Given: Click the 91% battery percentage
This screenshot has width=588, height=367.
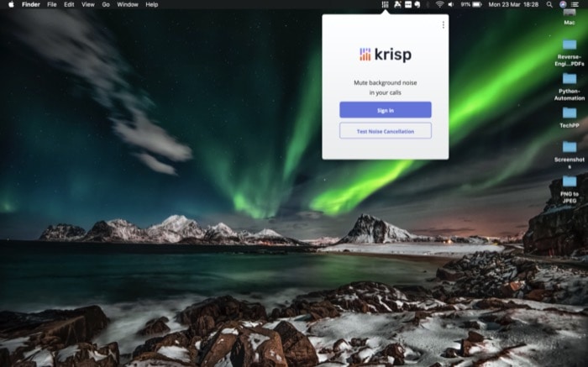Looking at the screenshot, I should (465, 4).
